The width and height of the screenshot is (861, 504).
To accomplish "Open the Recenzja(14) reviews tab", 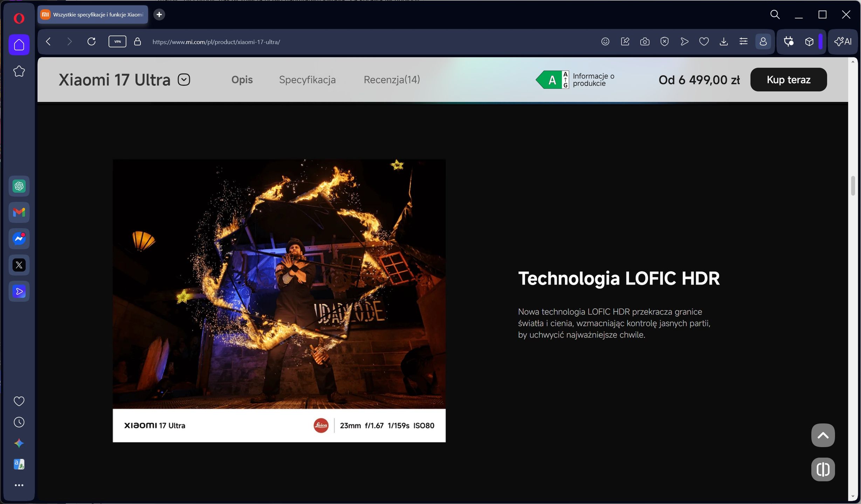I will click(392, 79).
